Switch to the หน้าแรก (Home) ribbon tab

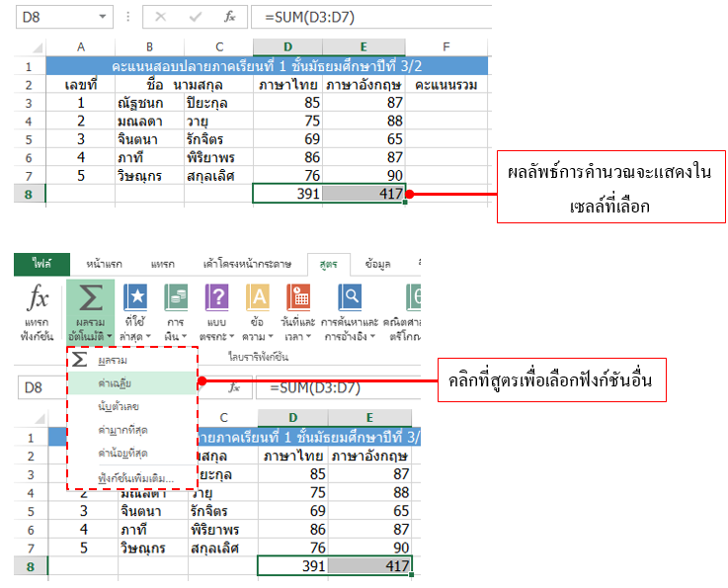pos(104,264)
